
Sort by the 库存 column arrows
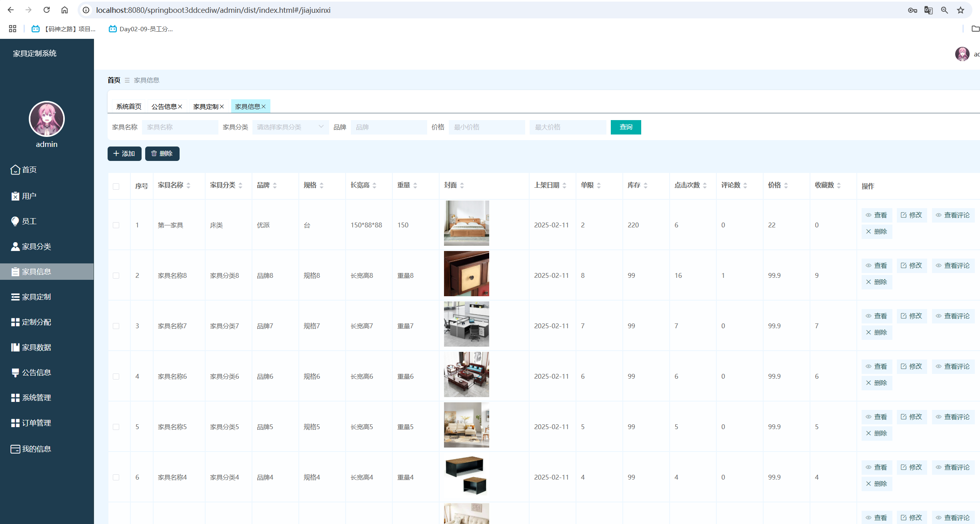coord(646,185)
